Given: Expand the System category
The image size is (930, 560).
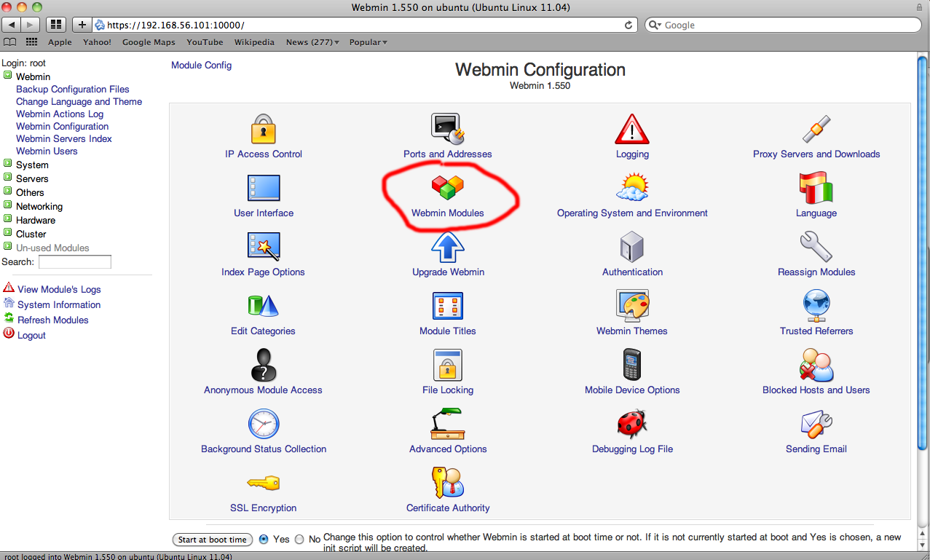Looking at the screenshot, I should tap(8, 164).
